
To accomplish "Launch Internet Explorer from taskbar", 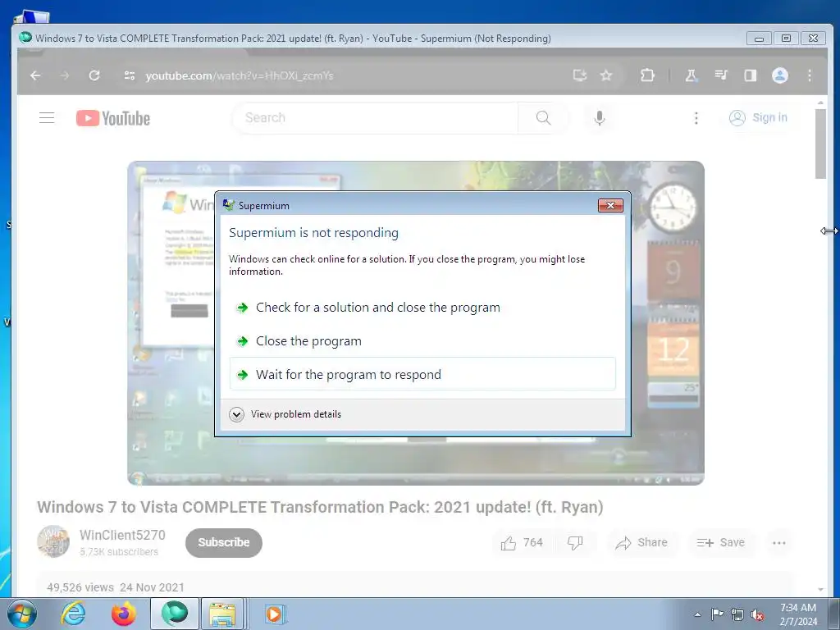I will click(x=73, y=614).
